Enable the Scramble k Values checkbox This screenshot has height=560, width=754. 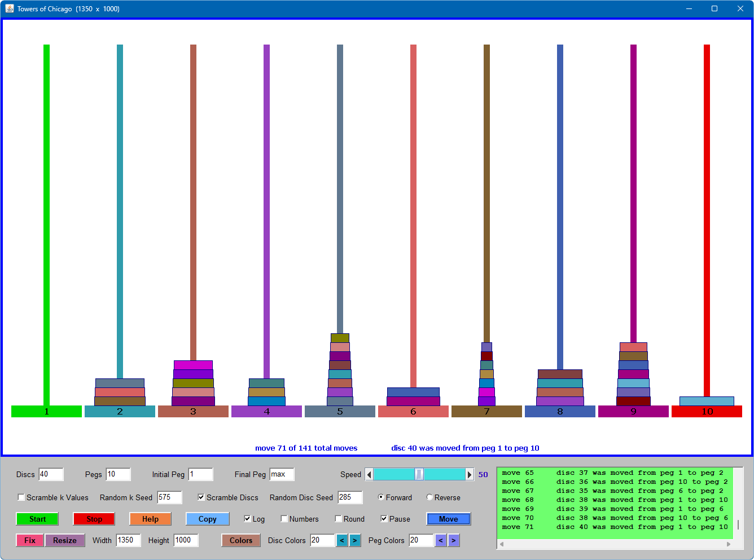(x=21, y=497)
